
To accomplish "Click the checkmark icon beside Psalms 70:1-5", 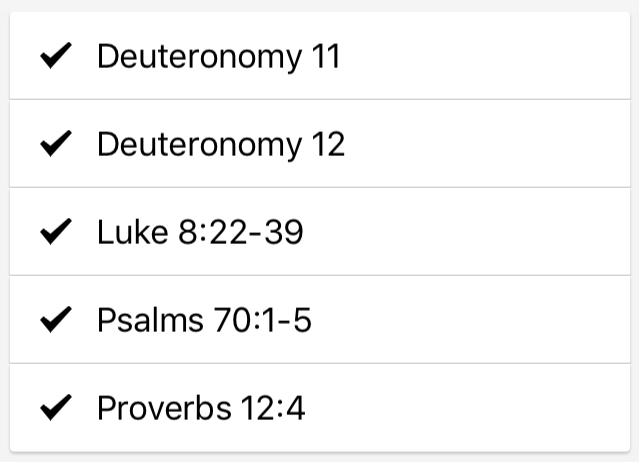I will click(x=55, y=321).
